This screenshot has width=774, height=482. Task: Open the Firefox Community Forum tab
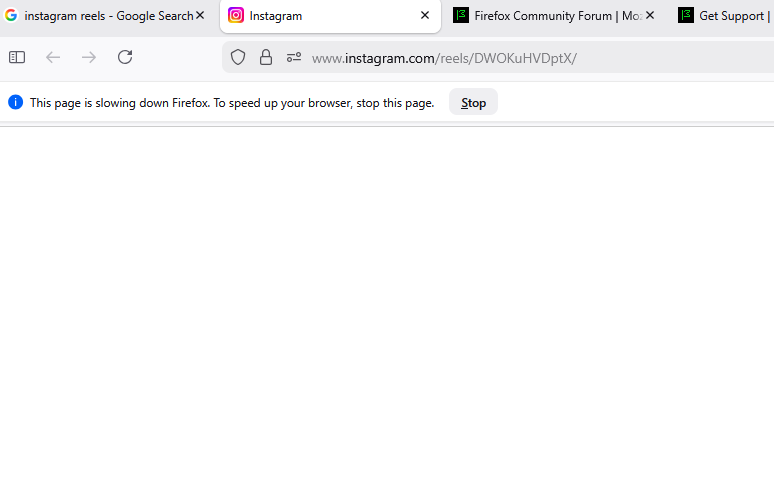pyautogui.click(x=554, y=16)
